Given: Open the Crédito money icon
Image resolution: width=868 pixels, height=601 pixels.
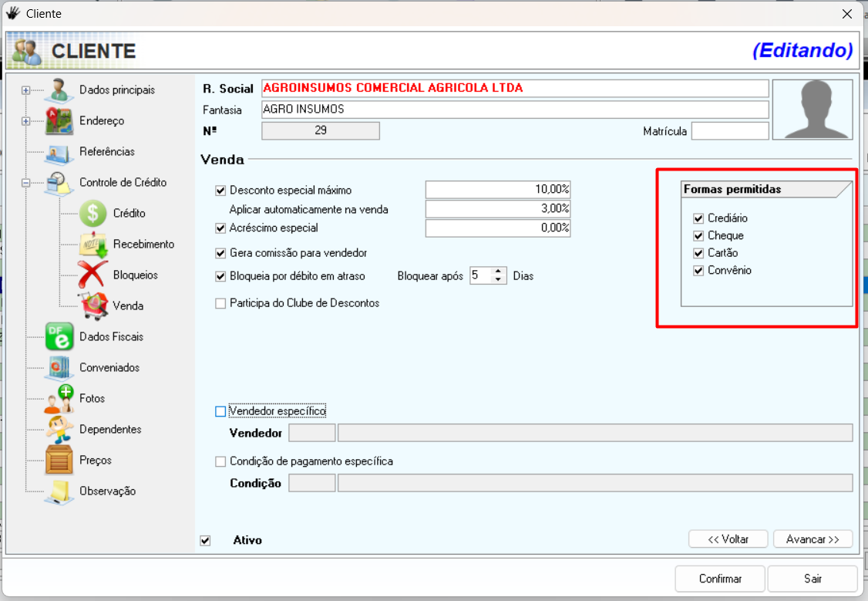Looking at the screenshot, I should (x=93, y=214).
